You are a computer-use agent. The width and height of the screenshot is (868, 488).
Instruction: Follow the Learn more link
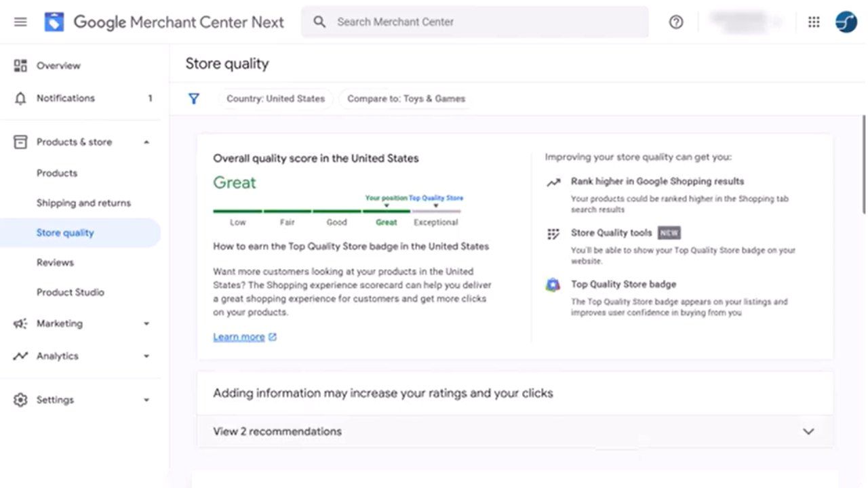[239, 337]
